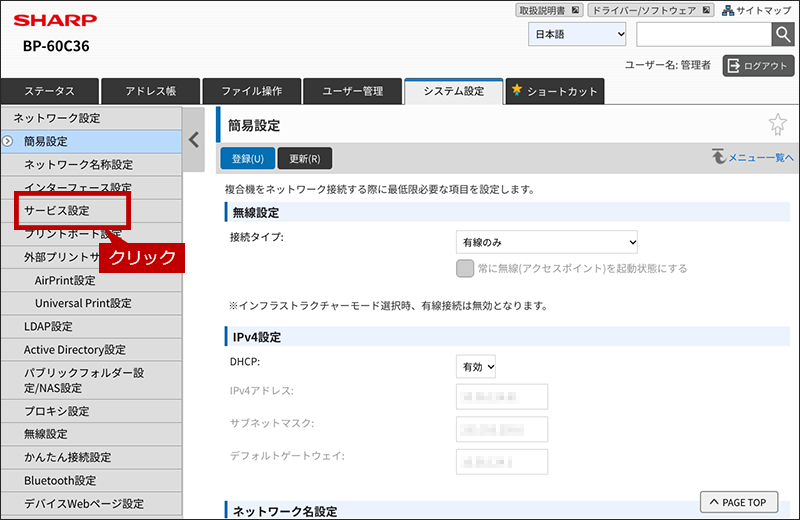Open ネットワーク名称設定 in side menu
This screenshot has height=520, width=800.
click(x=91, y=164)
